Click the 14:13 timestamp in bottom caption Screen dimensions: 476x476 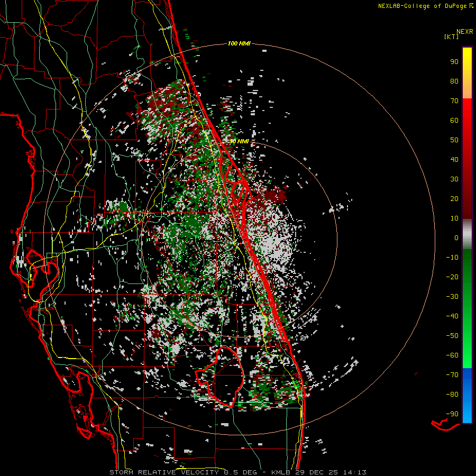point(354,472)
